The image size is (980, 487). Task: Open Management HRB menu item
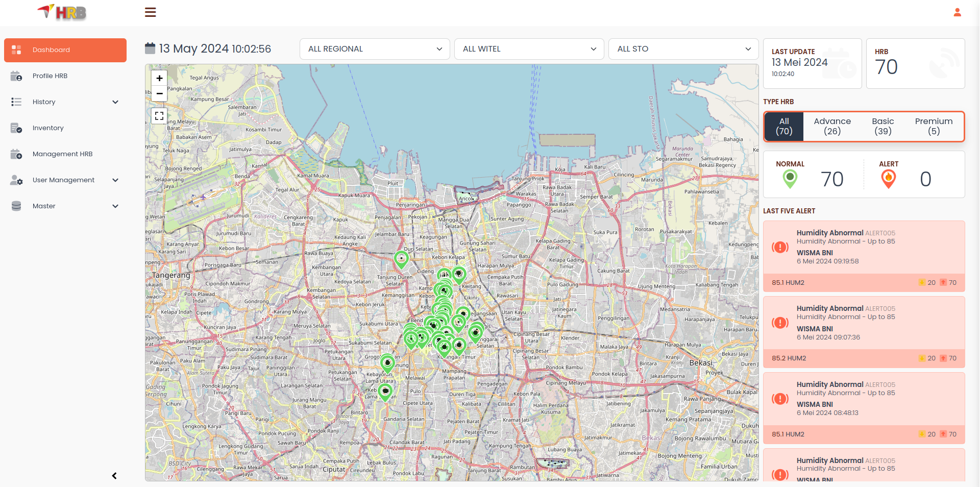65,154
